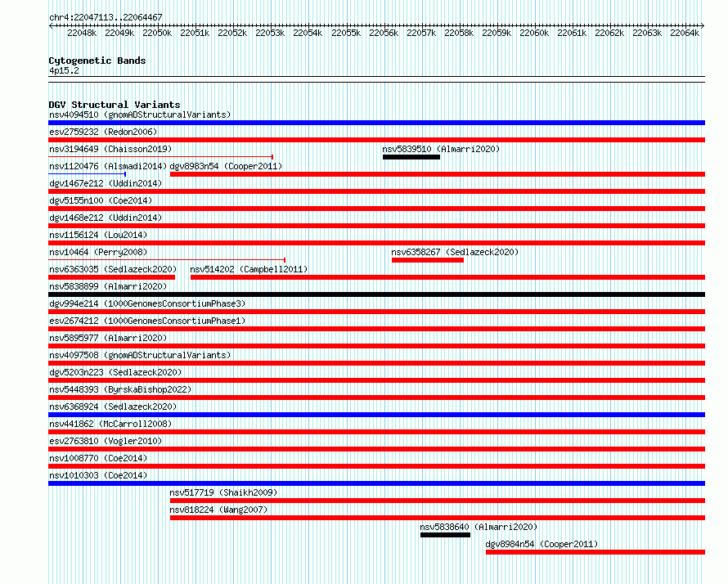Click nsv5448393 (ByrskaBishop2022) label
Viewport: 728px width, 584px height.
[120, 389]
